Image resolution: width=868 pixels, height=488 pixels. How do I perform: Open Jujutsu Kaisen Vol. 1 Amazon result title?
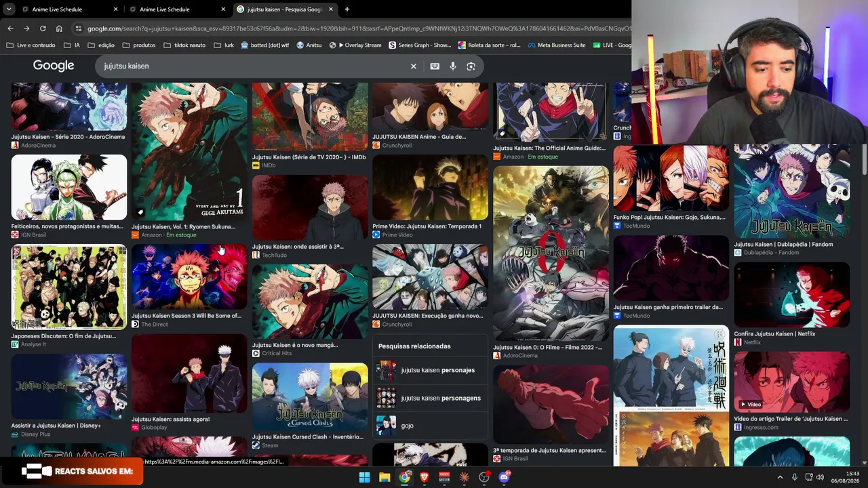pyautogui.click(x=183, y=227)
